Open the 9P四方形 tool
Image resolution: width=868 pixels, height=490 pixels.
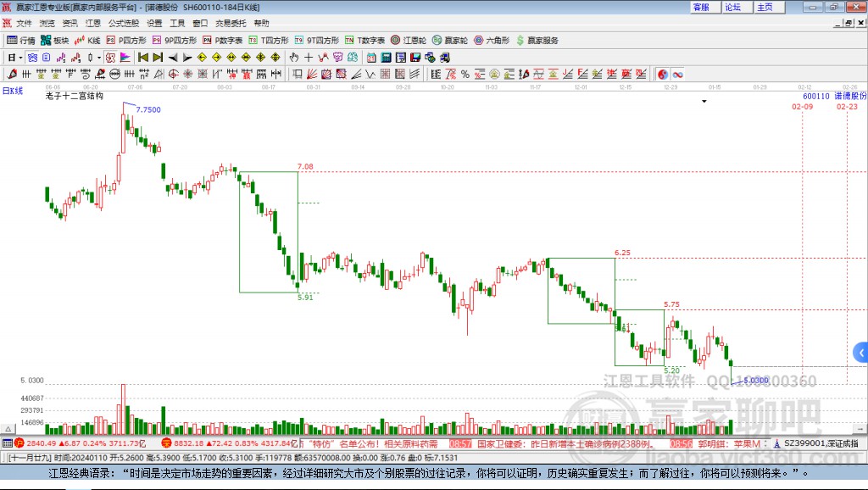[x=175, y=41]
